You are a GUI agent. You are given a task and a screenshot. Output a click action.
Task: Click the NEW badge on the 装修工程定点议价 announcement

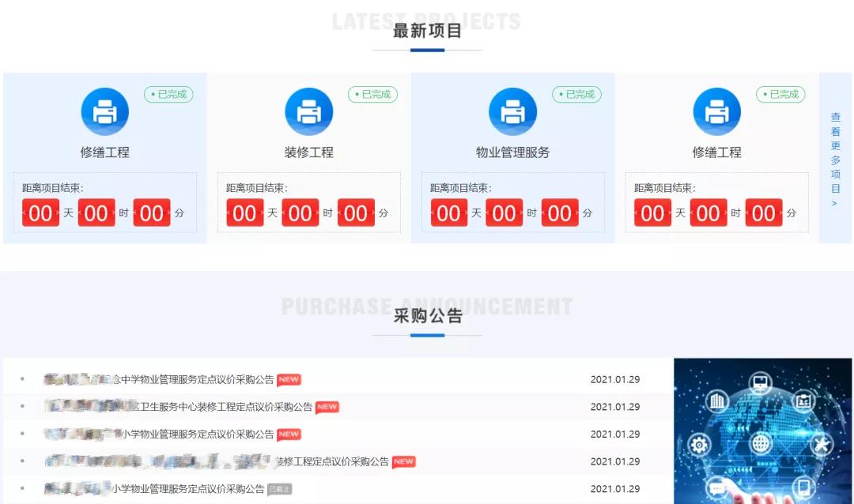click(x=402, y=462)
